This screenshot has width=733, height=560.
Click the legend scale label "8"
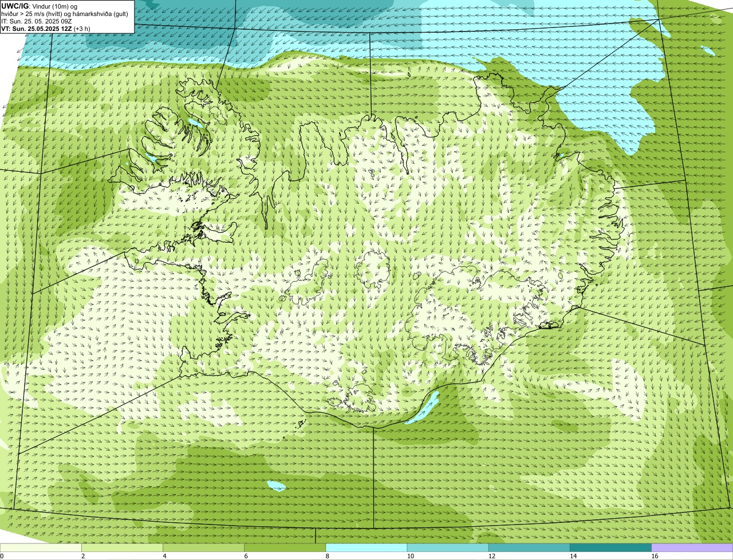click(327, 556)
